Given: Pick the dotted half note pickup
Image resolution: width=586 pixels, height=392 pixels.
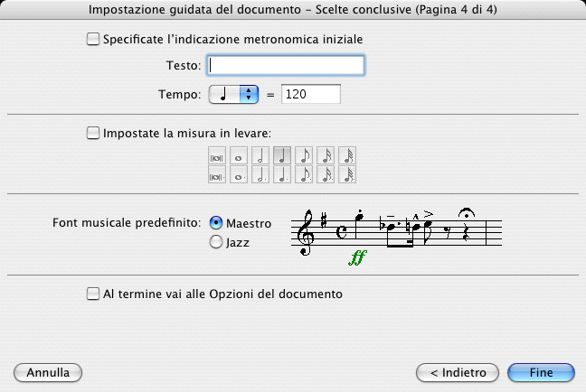Looking at the screenshot, I should (260, 174).
